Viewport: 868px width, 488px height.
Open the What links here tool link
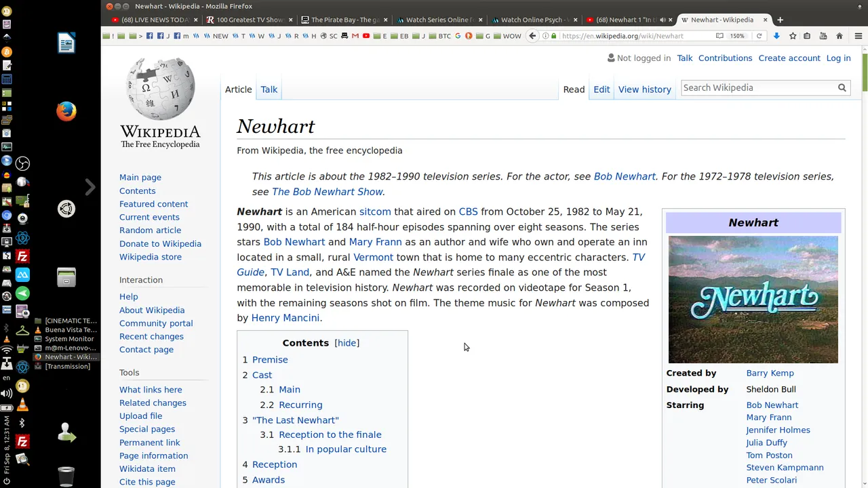[151, 390]
